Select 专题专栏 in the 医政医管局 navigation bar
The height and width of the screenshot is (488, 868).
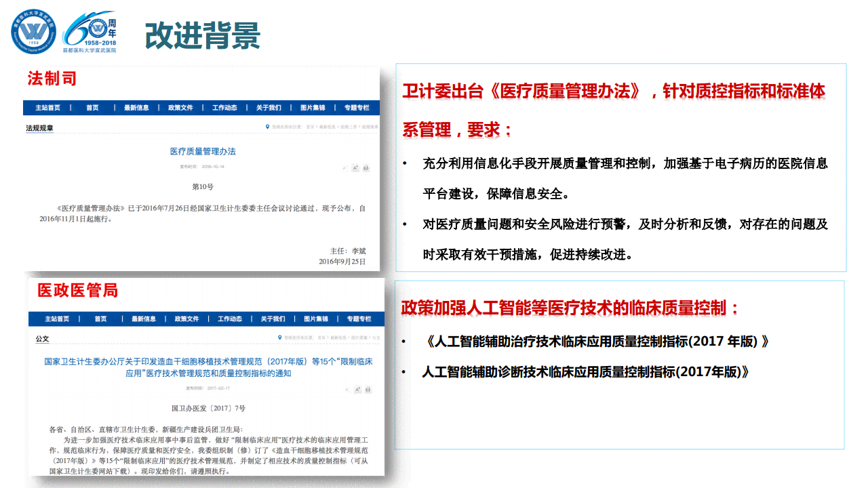[x=358, y=319]
